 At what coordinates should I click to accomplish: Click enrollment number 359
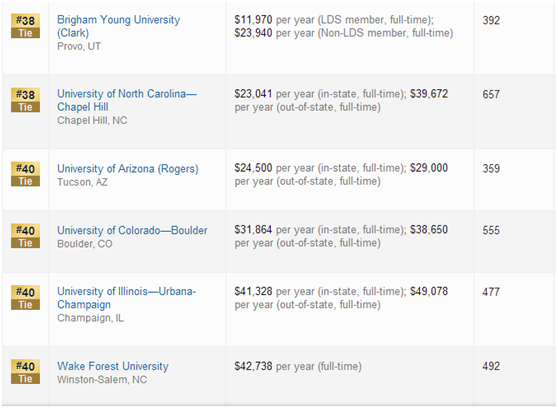(491, 168)
